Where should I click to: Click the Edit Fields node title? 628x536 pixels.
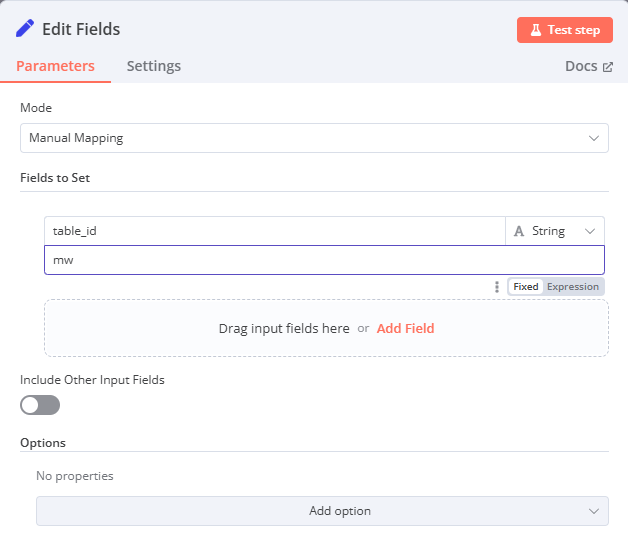[81, 29]
